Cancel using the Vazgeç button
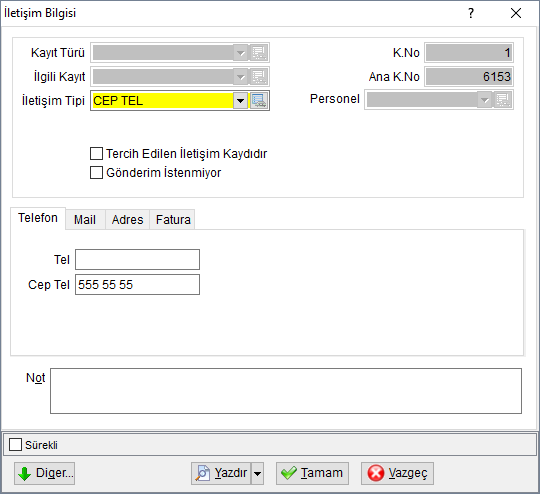The image size is (540, 494). (397, 473)
